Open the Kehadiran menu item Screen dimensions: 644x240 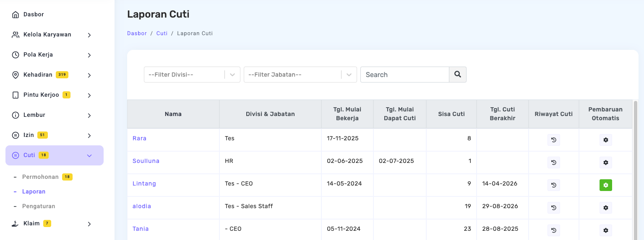(38, 75)
